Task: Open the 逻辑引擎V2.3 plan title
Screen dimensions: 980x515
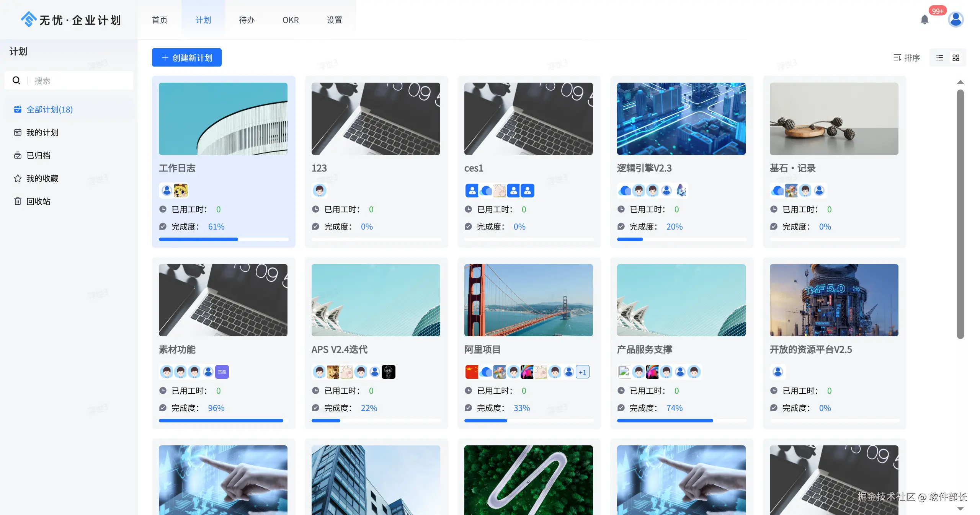Action: coord(644,168)
